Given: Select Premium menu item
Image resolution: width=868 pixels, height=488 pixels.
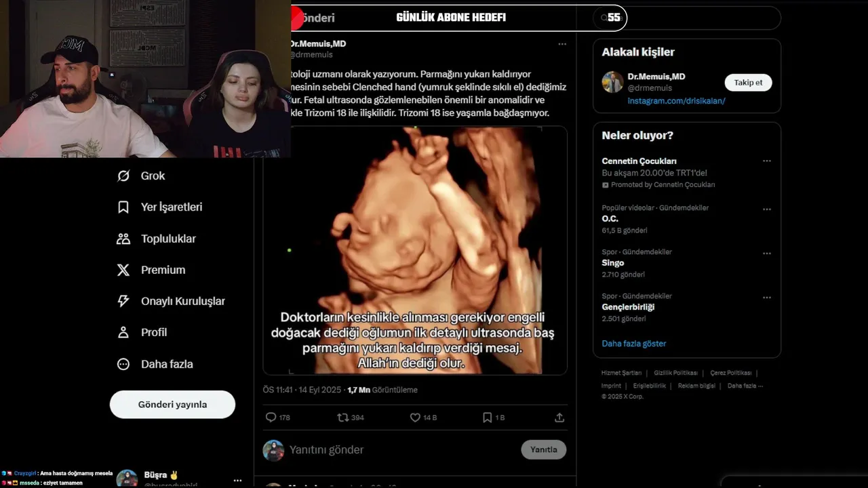Looking at the screenshot, I should pyautogui.click(x=163, y=270).
